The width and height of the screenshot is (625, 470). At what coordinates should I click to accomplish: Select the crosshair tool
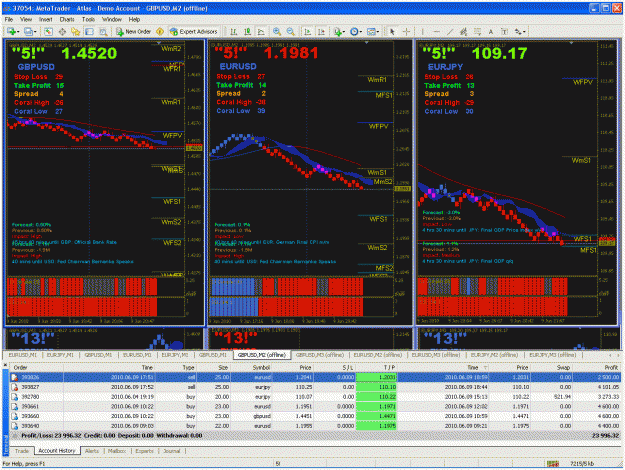pyautogui.click(x=406, y=31)
